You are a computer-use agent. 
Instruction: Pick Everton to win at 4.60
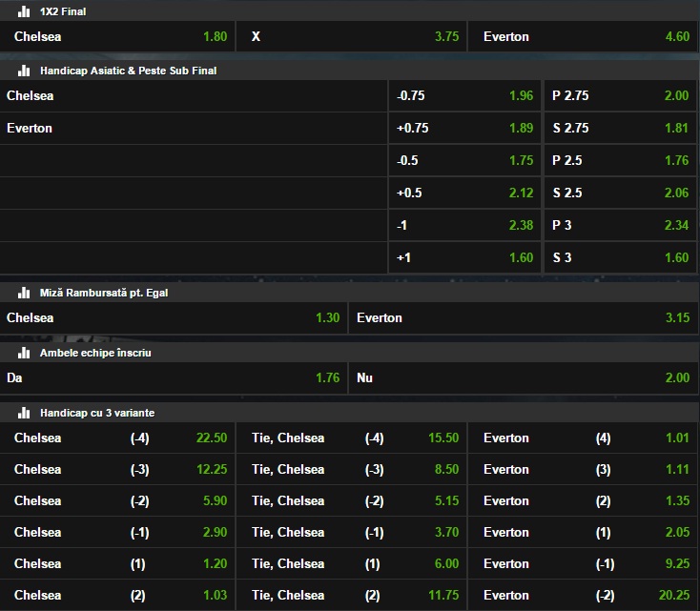click(583, 36)
